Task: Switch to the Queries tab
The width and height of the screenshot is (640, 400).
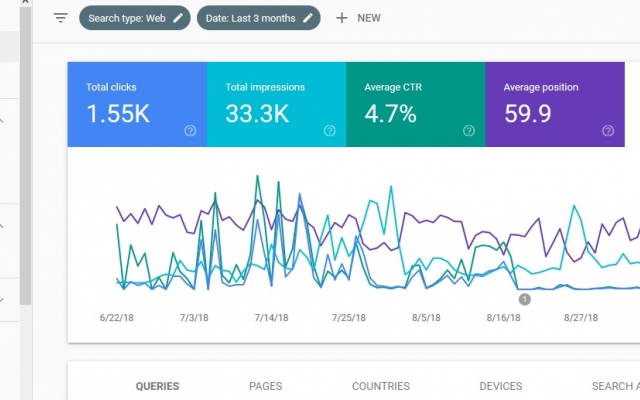Action: tap(157, 386)
